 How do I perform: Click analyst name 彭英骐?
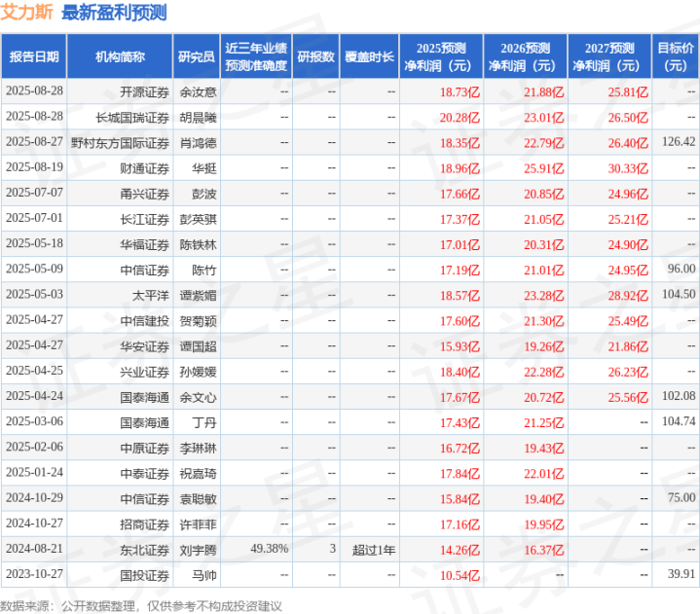point(199,220)
